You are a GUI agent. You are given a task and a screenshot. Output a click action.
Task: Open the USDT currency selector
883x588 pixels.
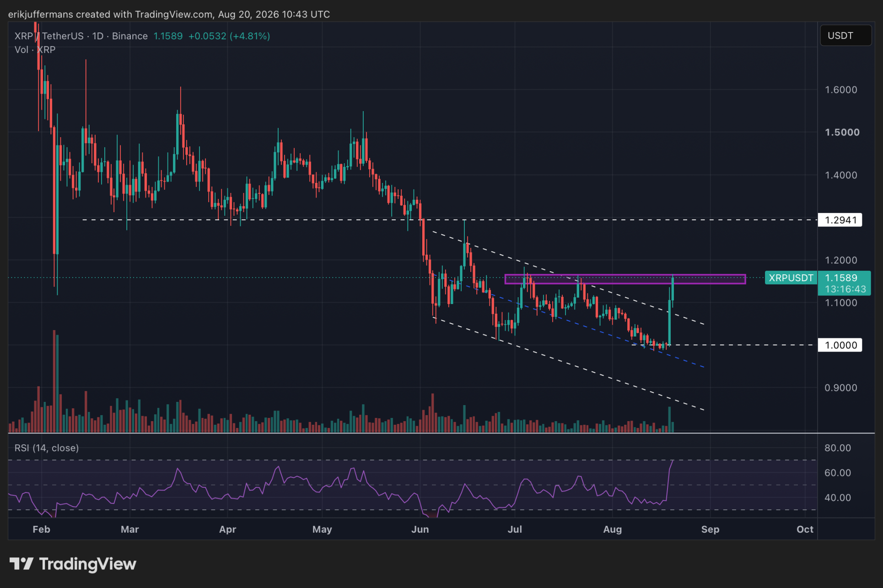tap(845, 36)
